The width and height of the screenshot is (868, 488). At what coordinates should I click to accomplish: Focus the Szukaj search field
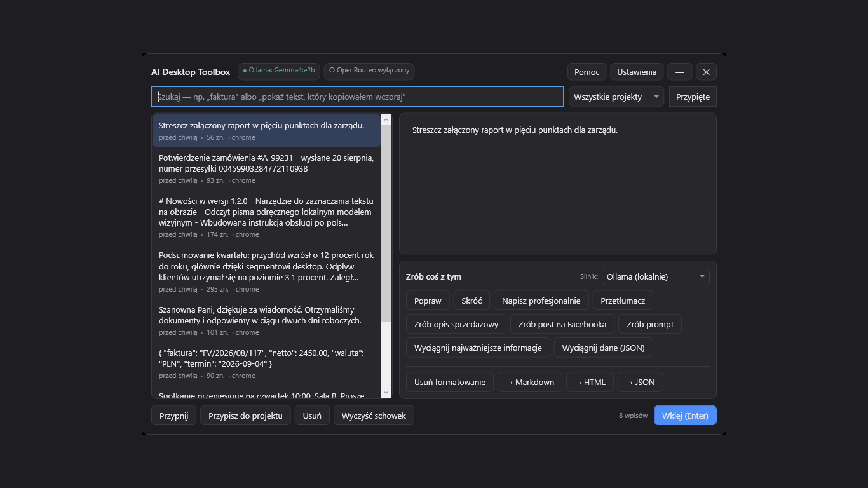tap(357, 97)
